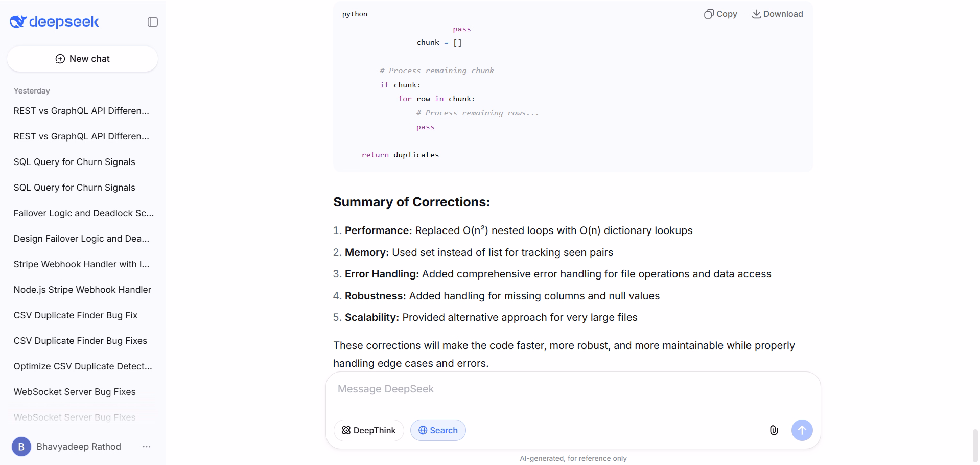Click the 'python' language label
Screen dimensions: 980x465
coord(355,14)
